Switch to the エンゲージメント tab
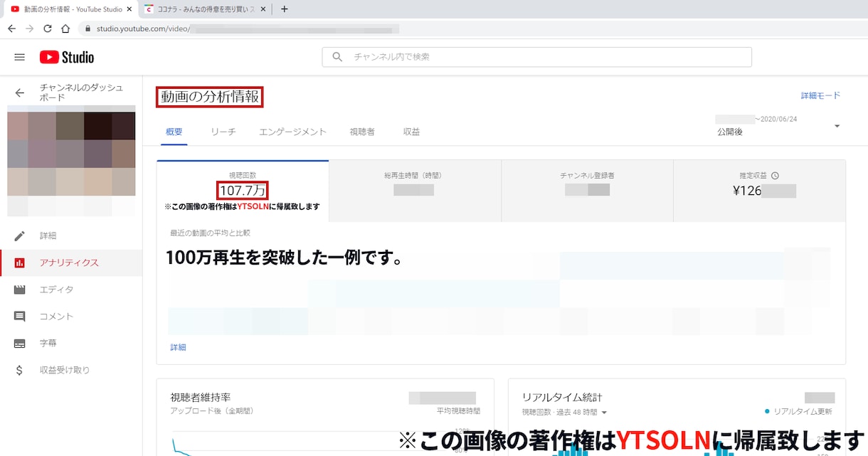The image size is (868, 456). 292,132
